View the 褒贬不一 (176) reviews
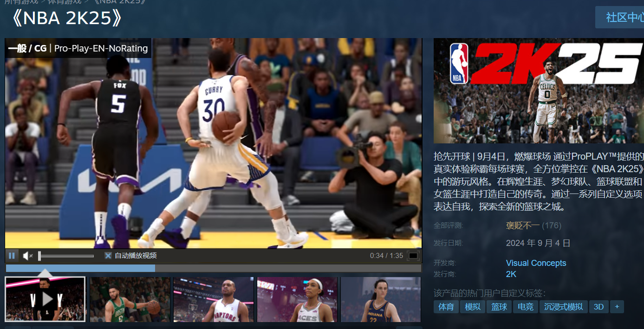644x329 pixels. tap(524, 225)
